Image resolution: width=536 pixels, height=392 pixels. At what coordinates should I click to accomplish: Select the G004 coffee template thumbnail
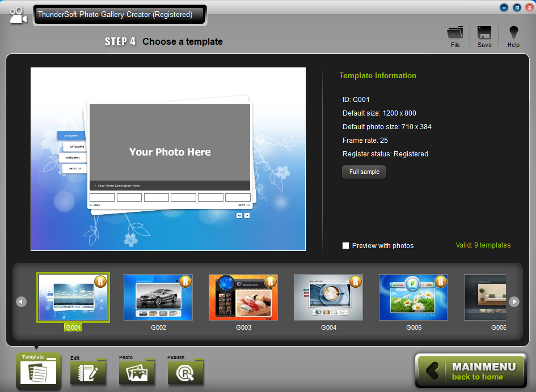(x=328, y=297)
